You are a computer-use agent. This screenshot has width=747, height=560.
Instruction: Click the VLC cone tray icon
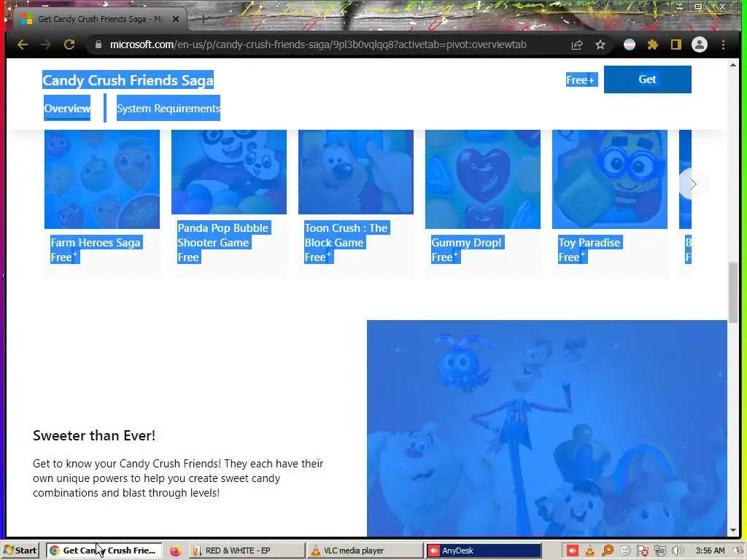coord(589,551)
